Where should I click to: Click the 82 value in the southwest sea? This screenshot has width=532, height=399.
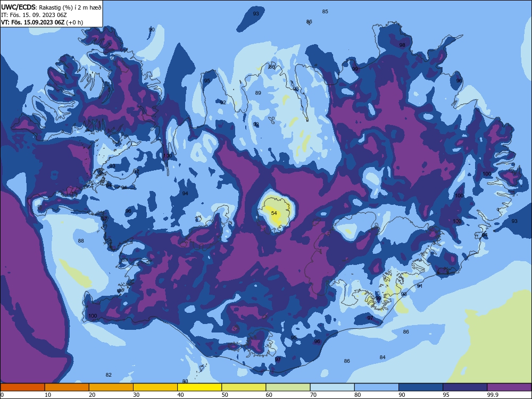(x=109, y=375)
